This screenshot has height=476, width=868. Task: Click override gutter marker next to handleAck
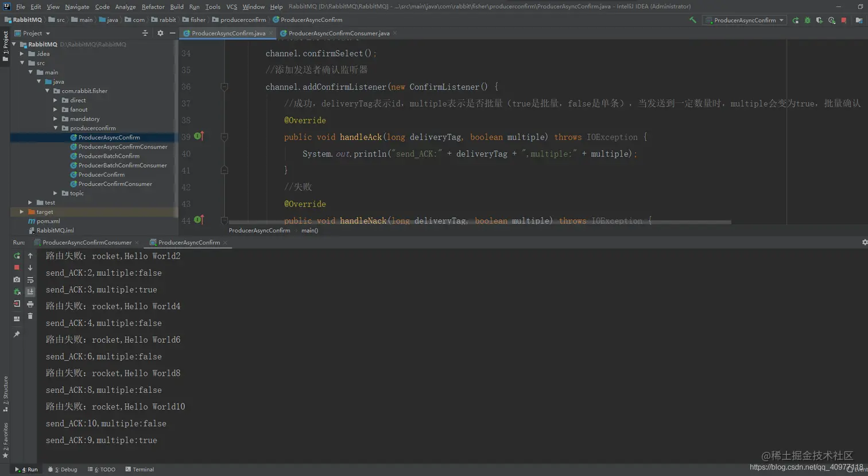(x=199, y=136)
